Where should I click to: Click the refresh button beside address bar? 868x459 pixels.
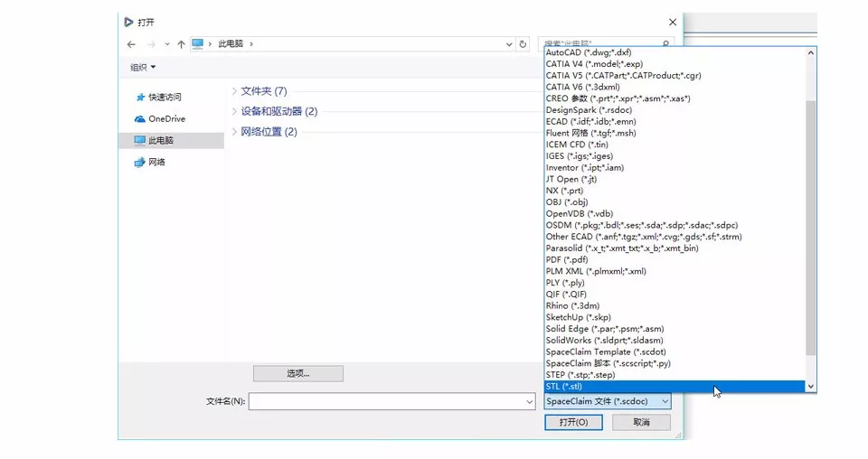coord(523,44)
